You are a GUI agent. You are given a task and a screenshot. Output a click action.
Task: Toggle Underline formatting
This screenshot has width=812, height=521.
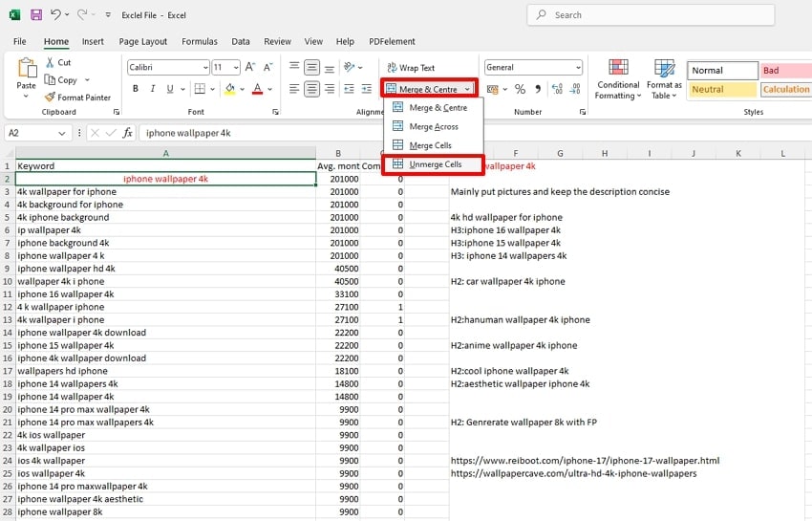(x=170, y=89)
